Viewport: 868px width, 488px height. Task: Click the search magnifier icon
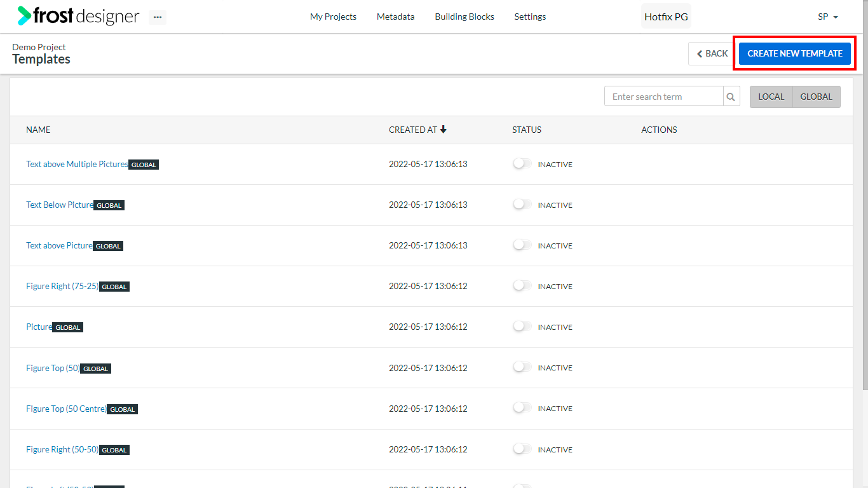coord(731,97)
